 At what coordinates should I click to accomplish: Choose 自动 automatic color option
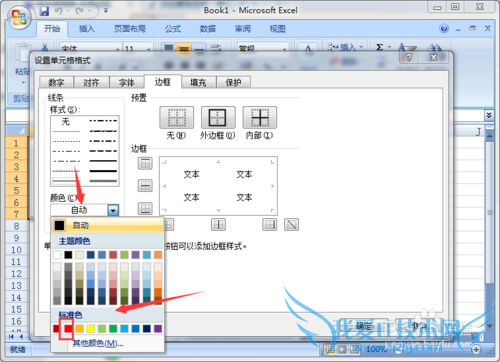pyautogui.click(x=107, y=226)
